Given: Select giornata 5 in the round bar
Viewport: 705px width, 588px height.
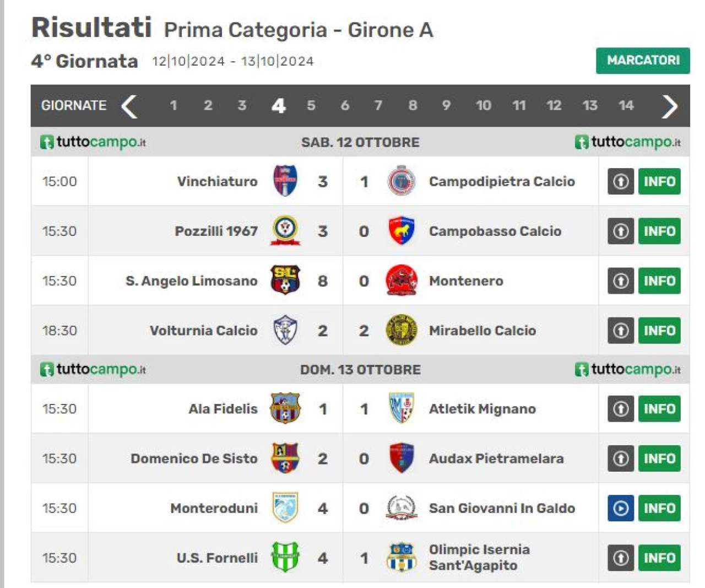Looking at the screenshot, I should (x=311, y=105).
